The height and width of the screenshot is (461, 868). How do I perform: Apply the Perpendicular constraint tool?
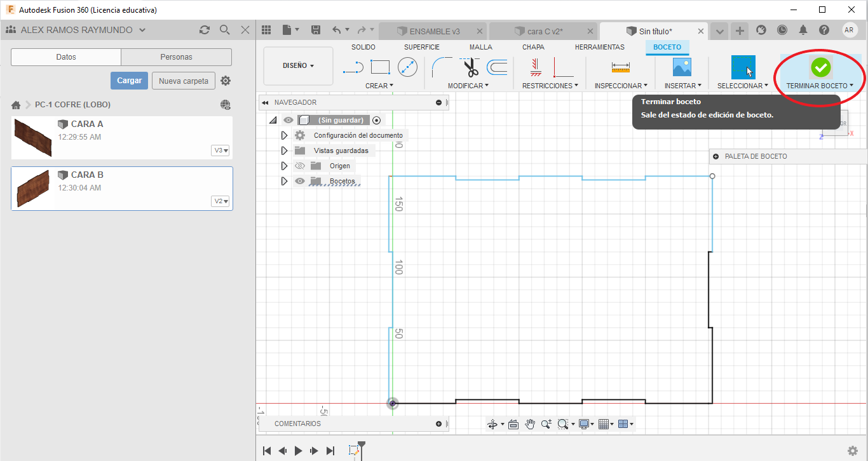[x=563, y=67]
